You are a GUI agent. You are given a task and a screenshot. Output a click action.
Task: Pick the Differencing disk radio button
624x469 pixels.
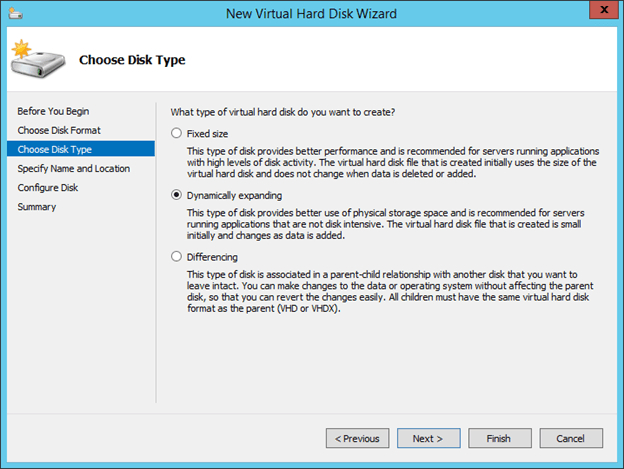[x=177, y=257]
